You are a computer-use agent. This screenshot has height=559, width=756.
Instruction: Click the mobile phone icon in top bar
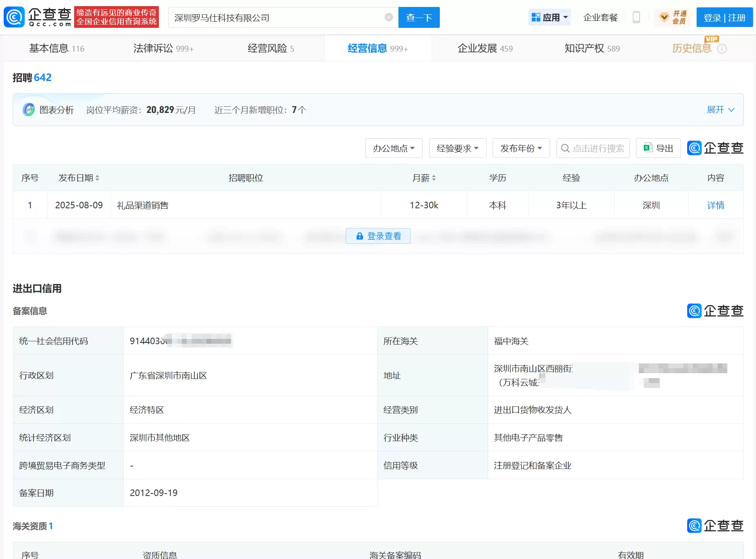click(x=636, y=17)
